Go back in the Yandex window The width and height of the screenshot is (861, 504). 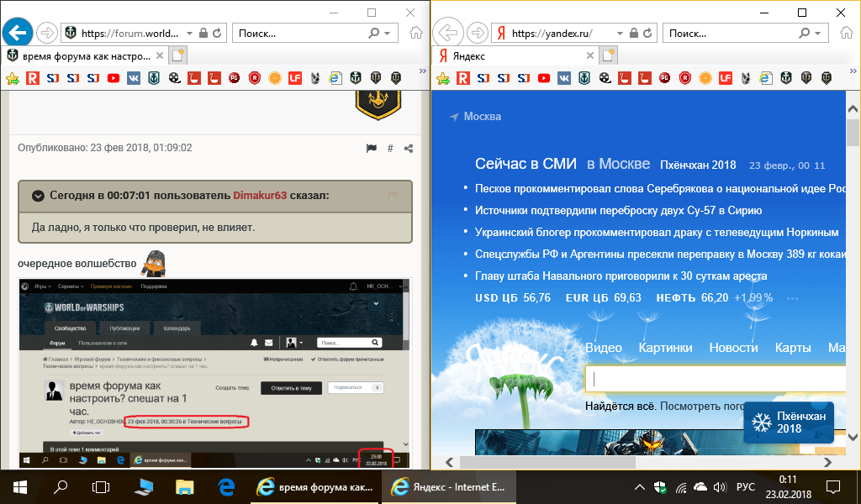point(449,34)
